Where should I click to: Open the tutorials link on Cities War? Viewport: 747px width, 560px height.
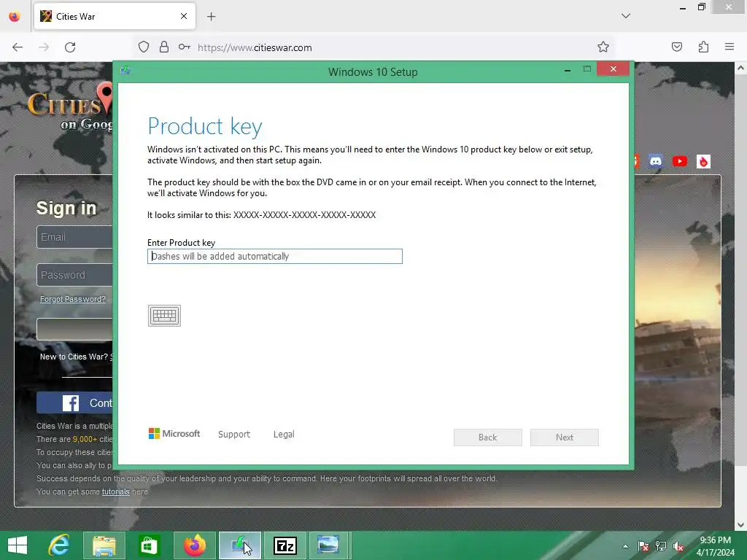[116, 491]
